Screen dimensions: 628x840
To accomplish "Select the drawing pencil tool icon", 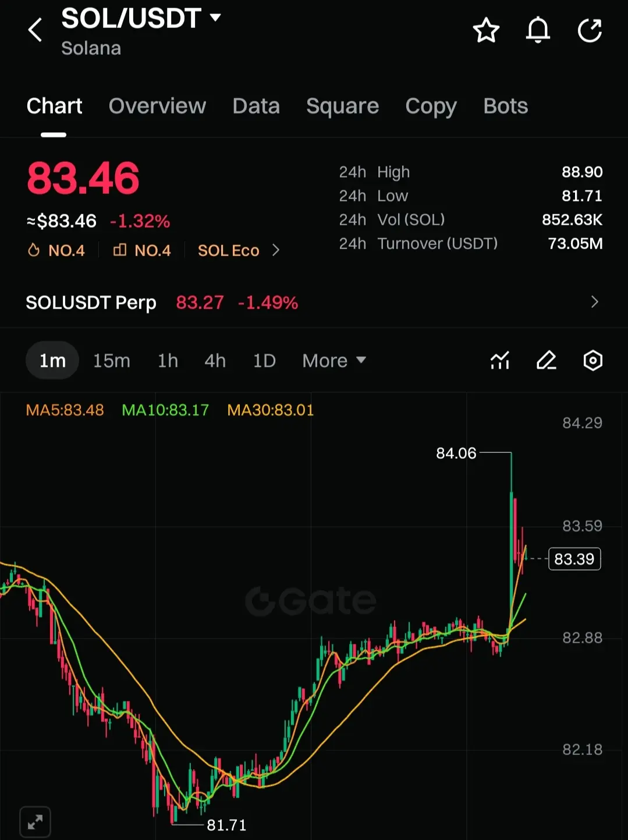I will 547,361.
